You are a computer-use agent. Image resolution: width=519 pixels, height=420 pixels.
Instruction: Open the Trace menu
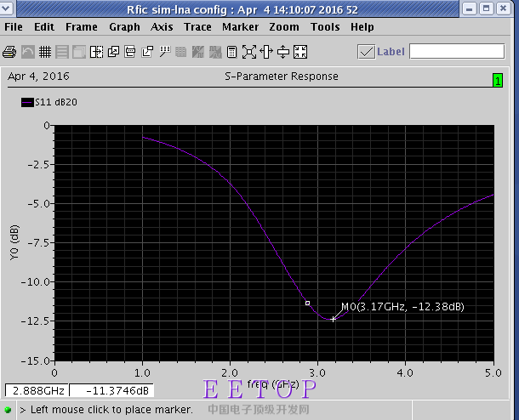(x=197, y=27)
